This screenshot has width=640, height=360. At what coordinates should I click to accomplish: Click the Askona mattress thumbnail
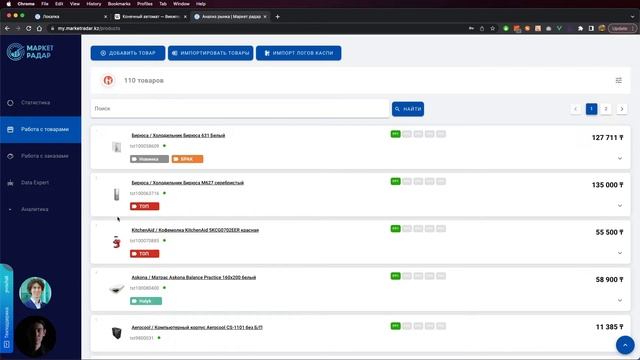point(117,289)
